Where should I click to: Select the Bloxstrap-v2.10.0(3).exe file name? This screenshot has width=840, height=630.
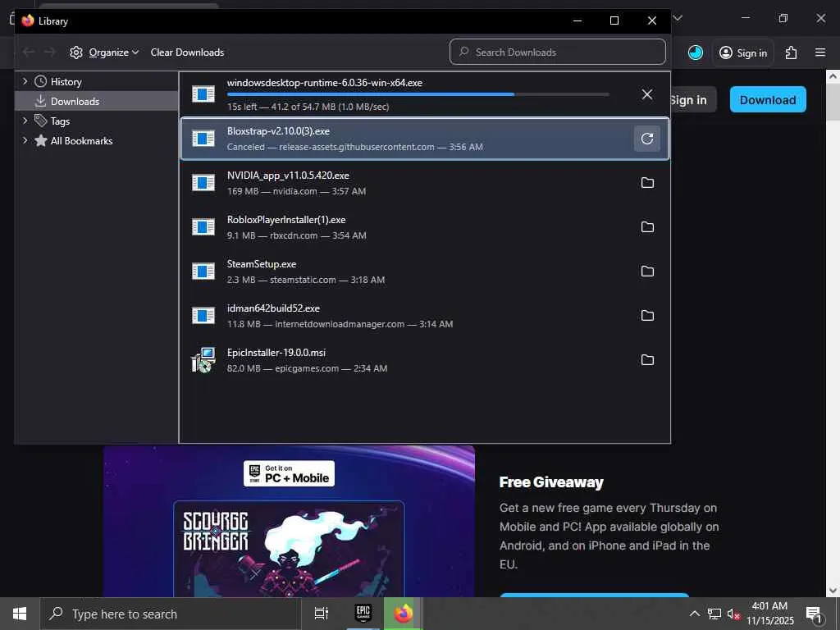278,131
